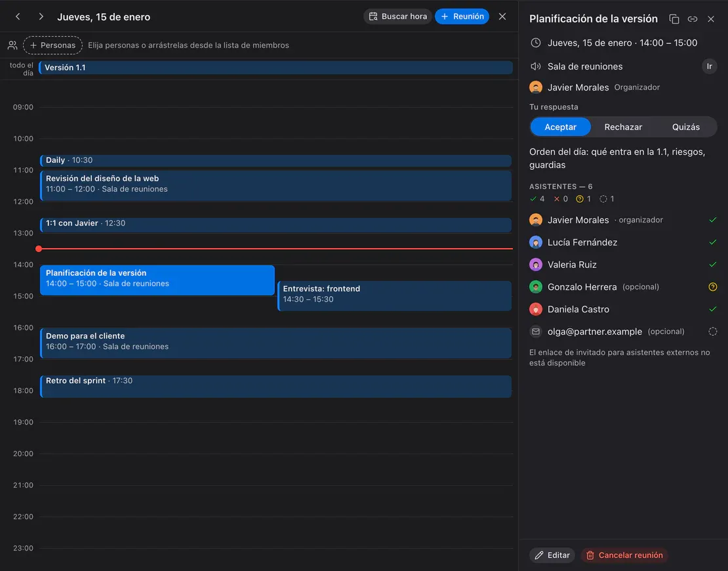This screenshot has width=728, height=571.
Task: Click Javier Morales organizer avatar at top
Action: click(536, 87)
